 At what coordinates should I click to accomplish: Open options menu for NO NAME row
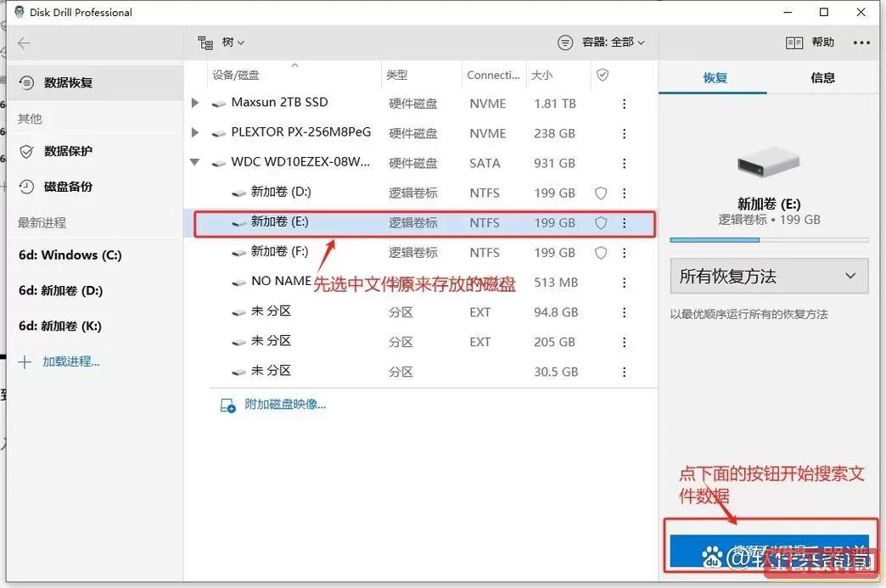pos(624,283)
